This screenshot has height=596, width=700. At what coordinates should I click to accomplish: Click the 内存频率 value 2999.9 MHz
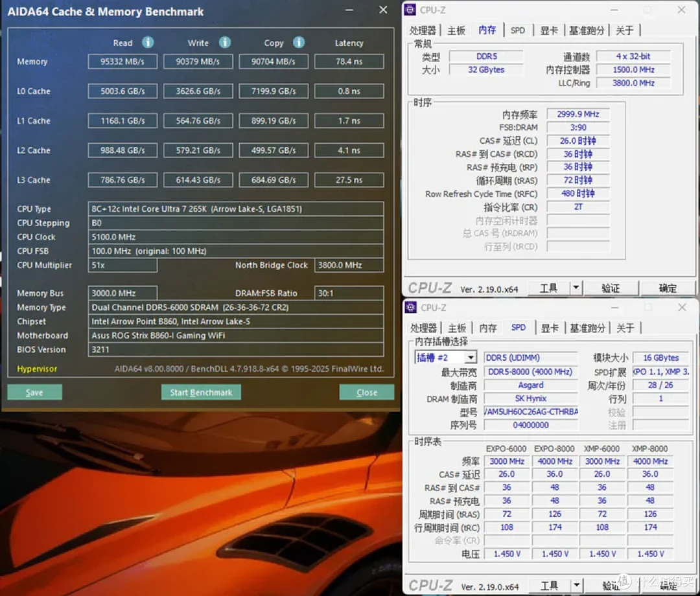[x=578, y=114]
